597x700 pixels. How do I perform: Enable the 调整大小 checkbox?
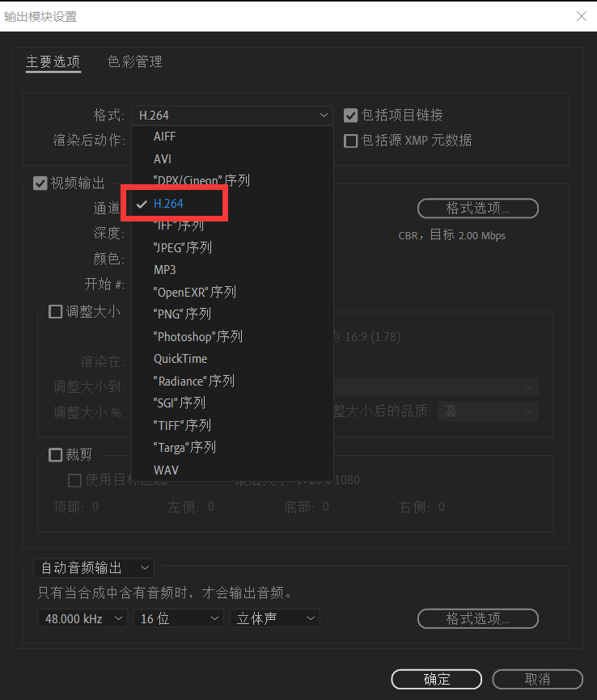coord(55,311)
